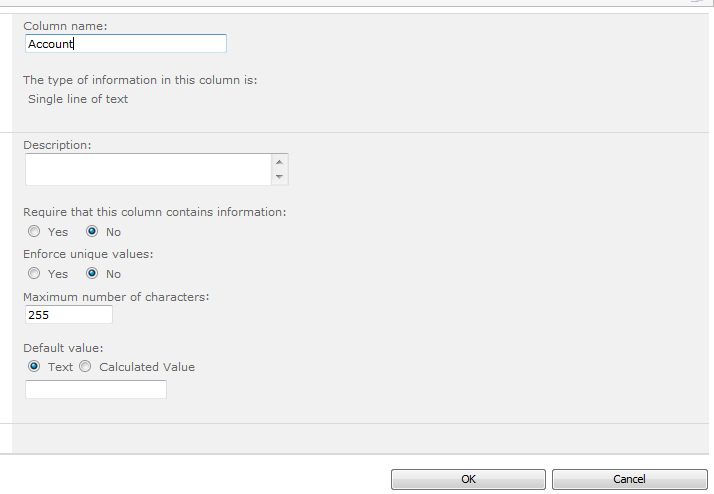Click the 'Single line of text' type text
The image size is (714, 494).
point(78,99)
